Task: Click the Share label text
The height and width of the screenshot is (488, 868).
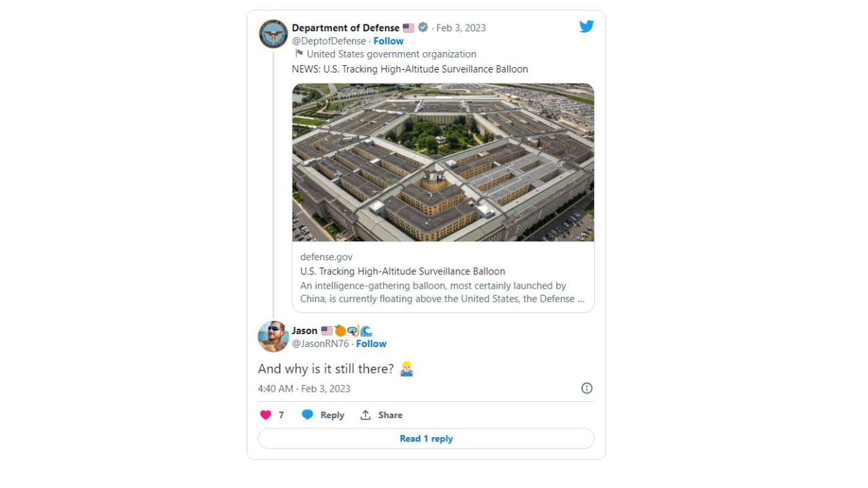Action: click(x=390, y=415)
